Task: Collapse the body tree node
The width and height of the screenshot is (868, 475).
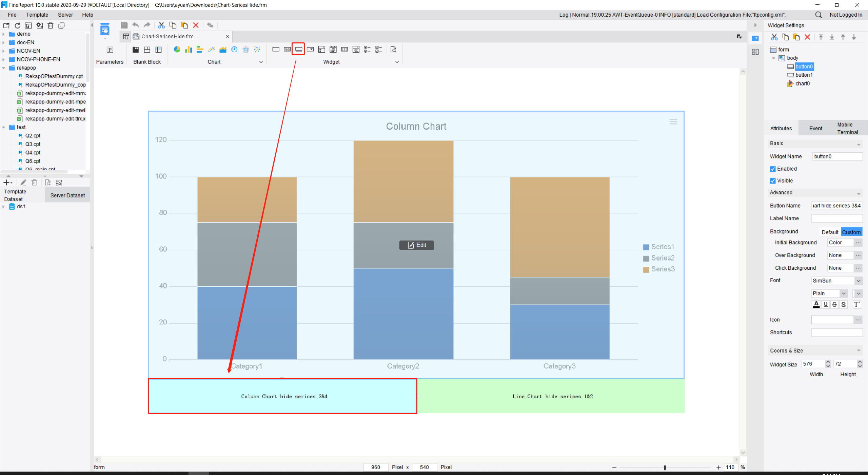Action: 773,58
